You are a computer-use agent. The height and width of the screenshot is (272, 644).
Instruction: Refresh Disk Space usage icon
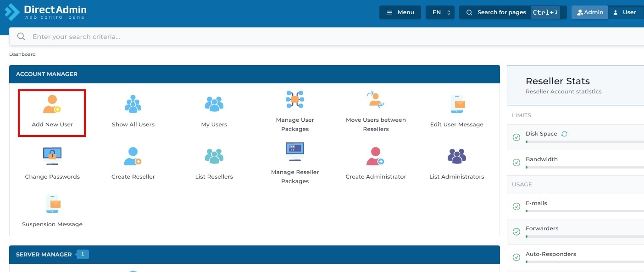[565, 134]
